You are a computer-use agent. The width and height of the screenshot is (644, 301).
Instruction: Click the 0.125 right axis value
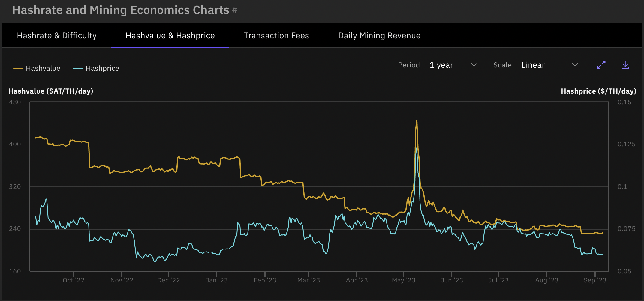point(627,144)
